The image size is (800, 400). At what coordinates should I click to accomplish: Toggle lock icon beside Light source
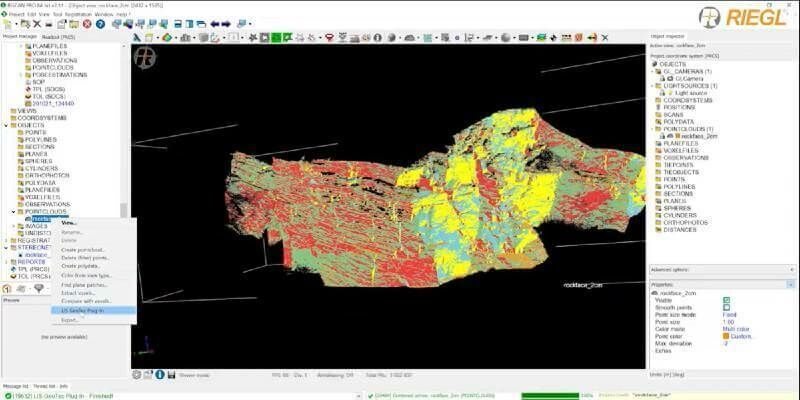coord(663,93)
